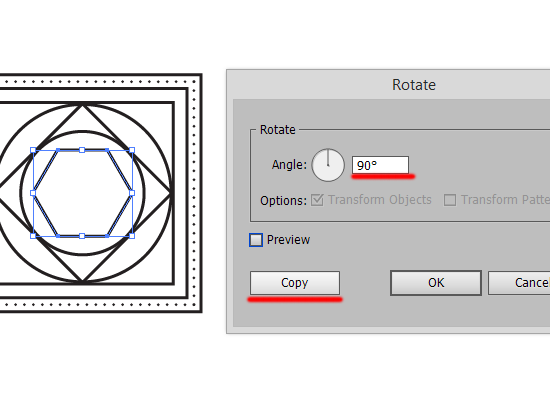Click the bottom-center handle of hexagon selection
Viewport: 550px width, 400px height.
[x=82, y=236]
